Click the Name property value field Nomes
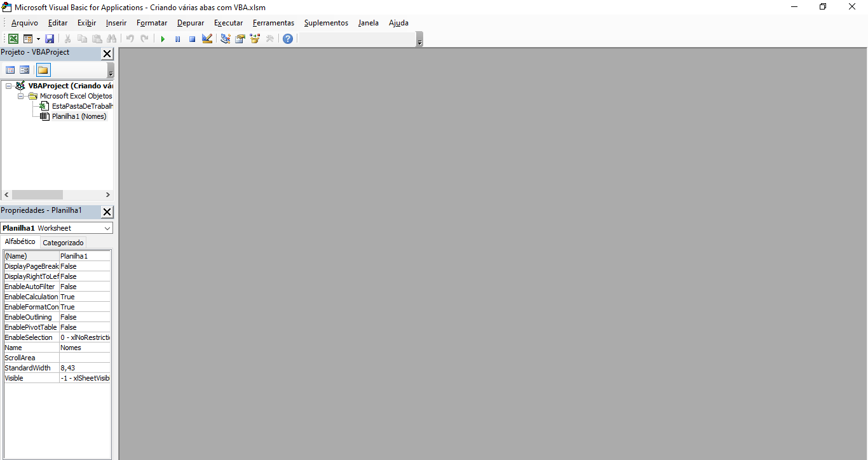 click(85, 348)
